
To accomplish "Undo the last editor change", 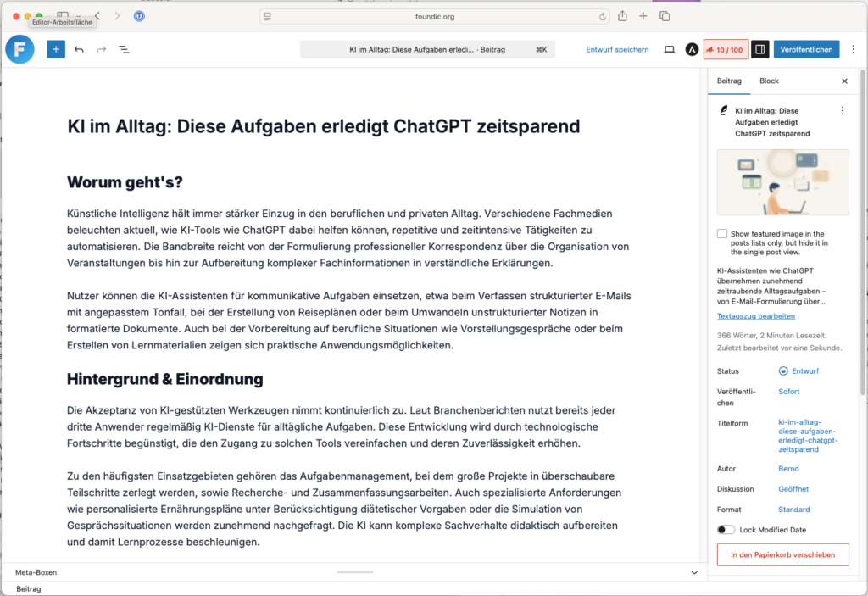I will [79, 50].
